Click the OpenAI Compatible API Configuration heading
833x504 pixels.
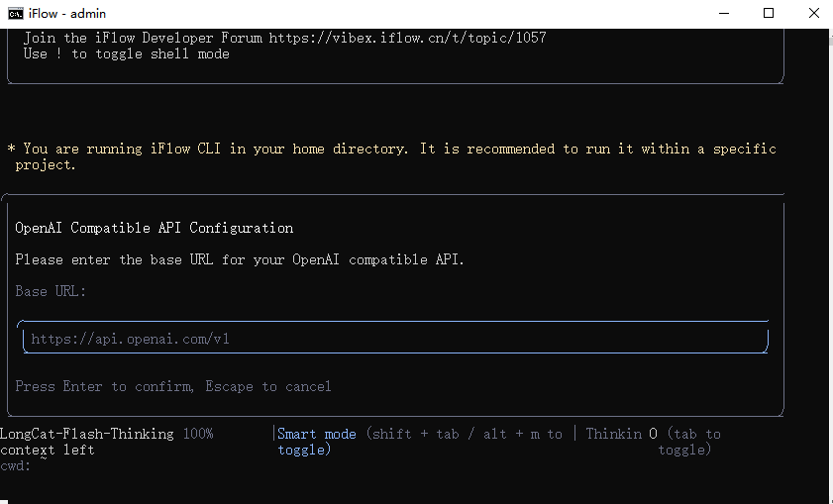point(154,228)
